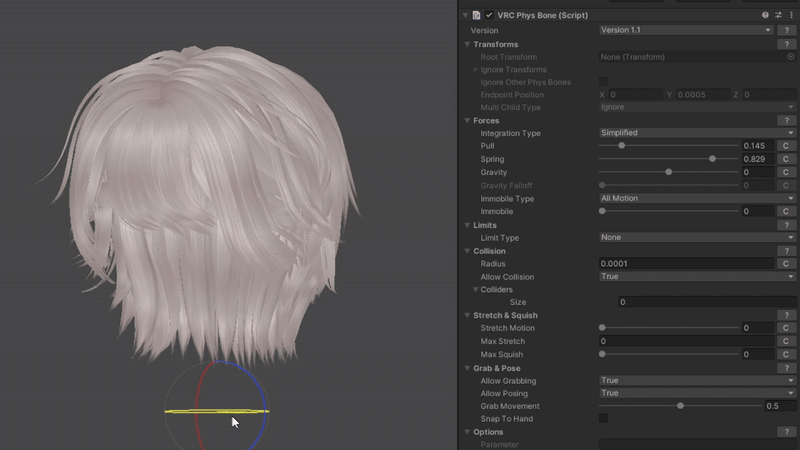Open the Immobile Type dropdown

[x=696, y=198]
